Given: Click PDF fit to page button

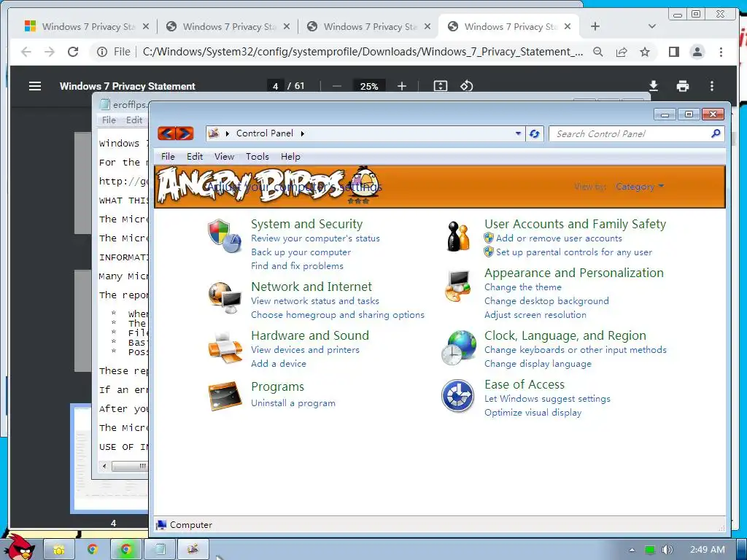Looking at the screenshot, I should (x=440, y=86).
